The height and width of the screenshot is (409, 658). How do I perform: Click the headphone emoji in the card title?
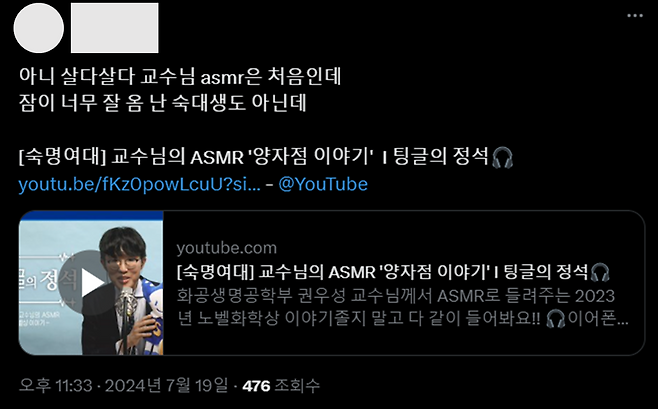600,272
